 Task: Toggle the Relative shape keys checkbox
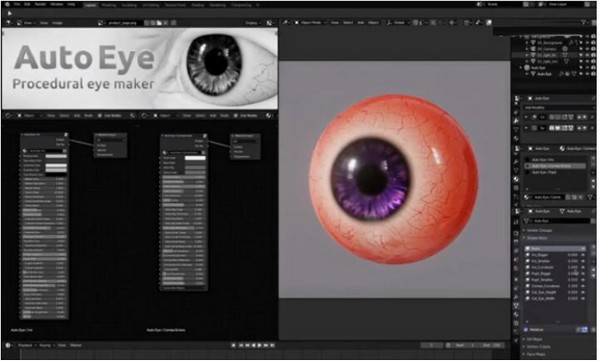[x=527, y=329]
